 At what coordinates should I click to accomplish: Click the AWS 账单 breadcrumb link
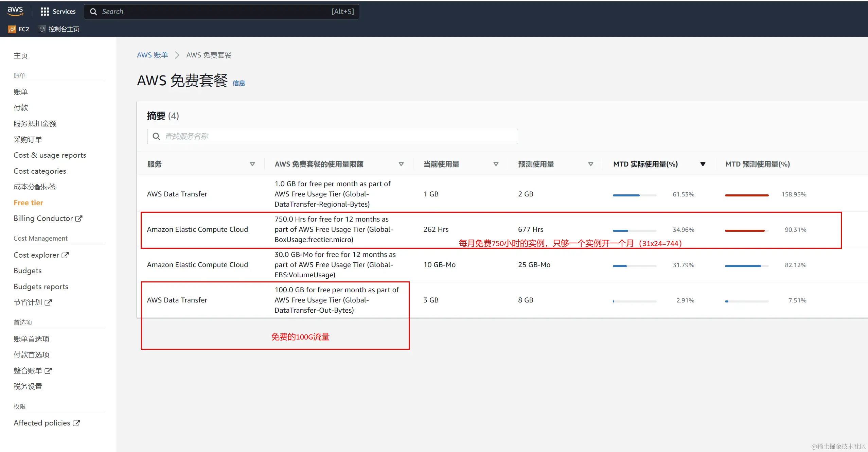(x=152, y=55)
